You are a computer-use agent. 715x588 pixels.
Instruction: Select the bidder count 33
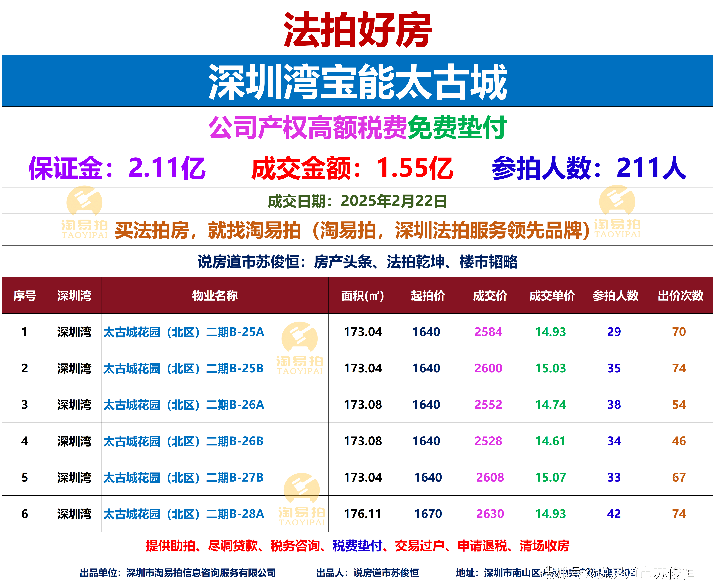click(614, 478)
